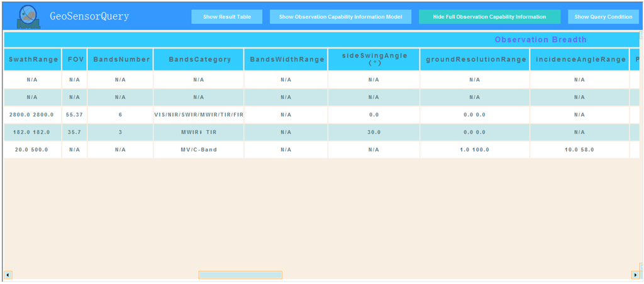Click side swing angle value 30.0
Image resolution: width=644 pixels, height=284 pixels.
coord(374,132)
